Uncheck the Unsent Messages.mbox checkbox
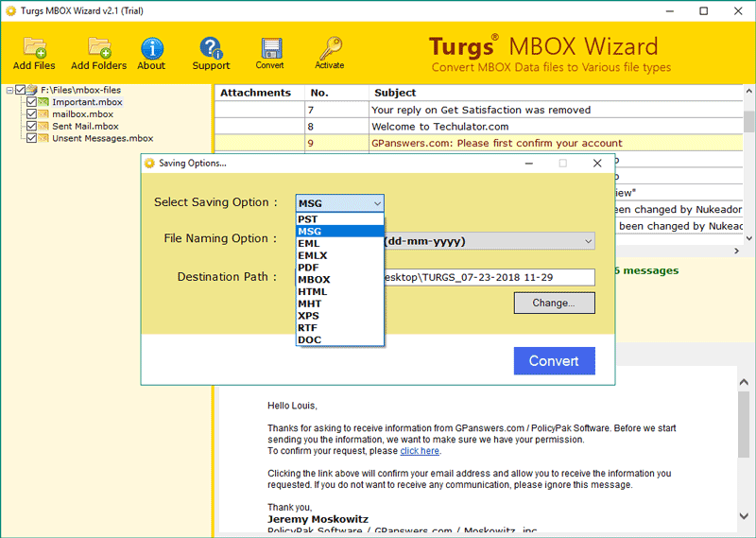The height and width of the screenshot is (538, 756). pos(31,138)
